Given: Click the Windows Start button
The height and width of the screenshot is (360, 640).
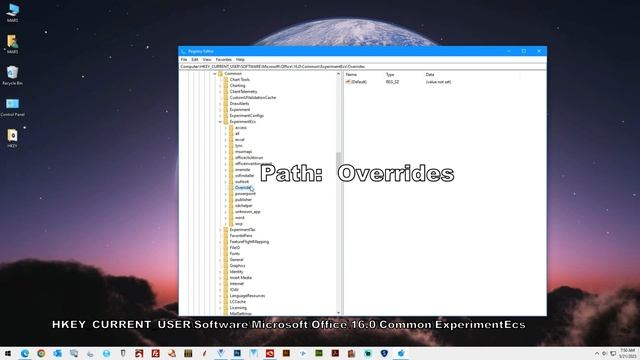Looking at the screenshot, I should pyautogui.click(x=8, y=353).
